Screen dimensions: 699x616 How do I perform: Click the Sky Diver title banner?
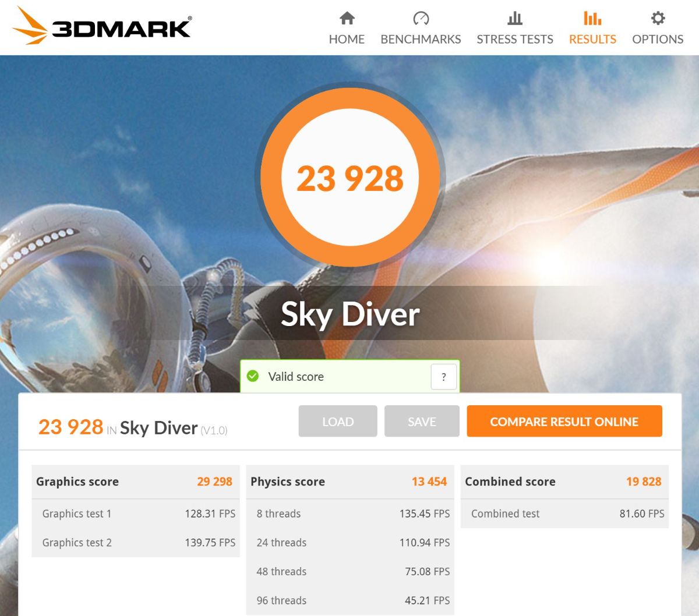[x=350, y=314]
